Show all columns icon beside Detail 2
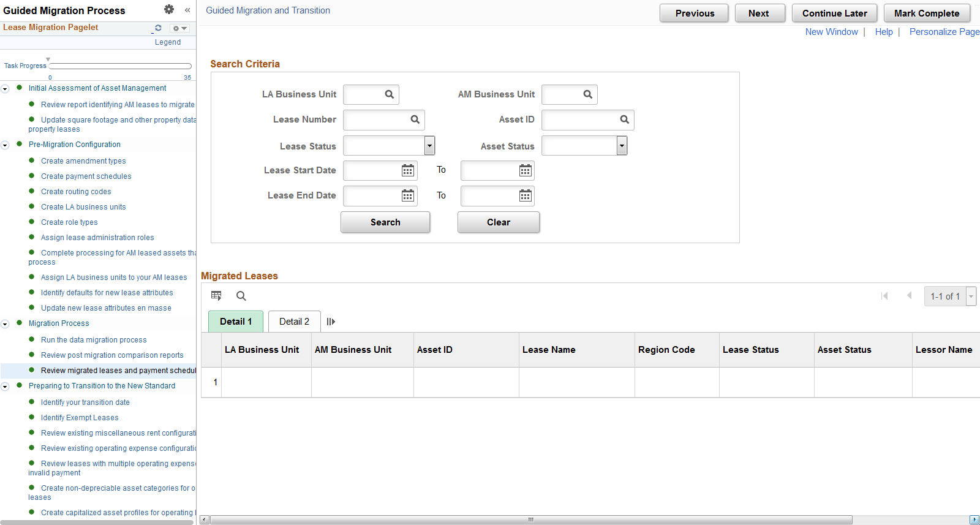 (331, 322)
